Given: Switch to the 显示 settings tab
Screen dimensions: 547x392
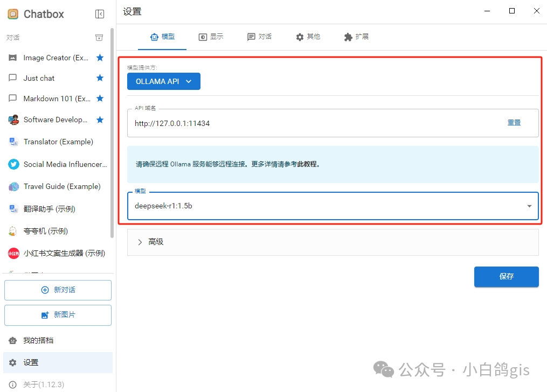Looking at the screenshot, I should [x=211, y=37].
